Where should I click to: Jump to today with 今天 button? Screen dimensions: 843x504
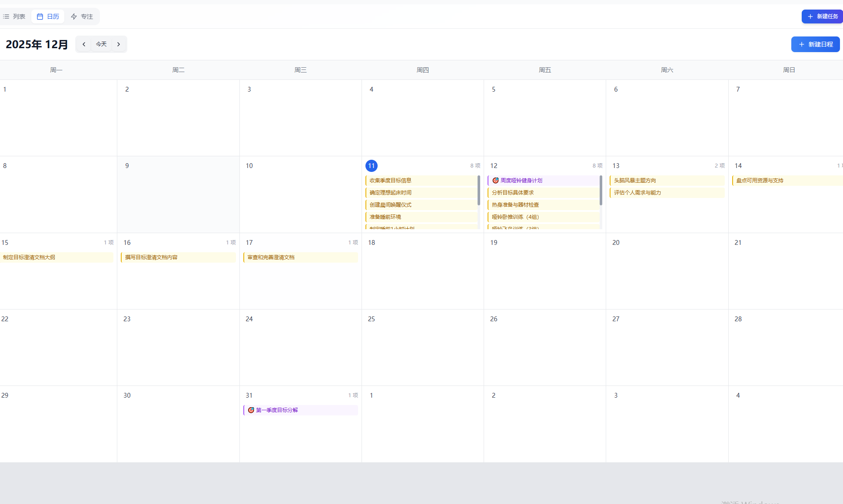pyautogui.click(x=101, y=44)
